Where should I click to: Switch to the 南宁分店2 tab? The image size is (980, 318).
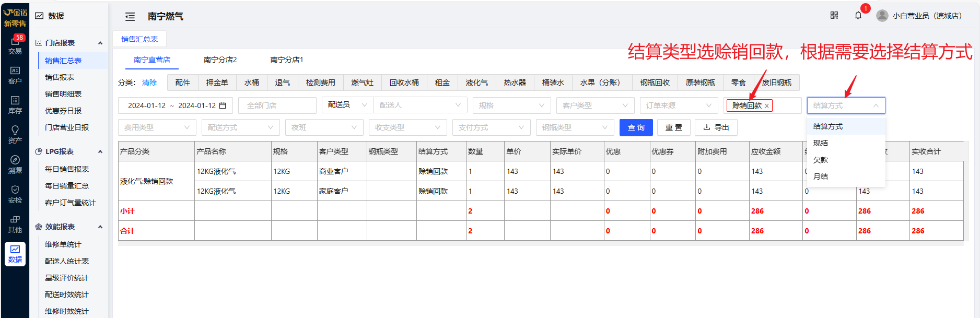(x=220, y=60)
